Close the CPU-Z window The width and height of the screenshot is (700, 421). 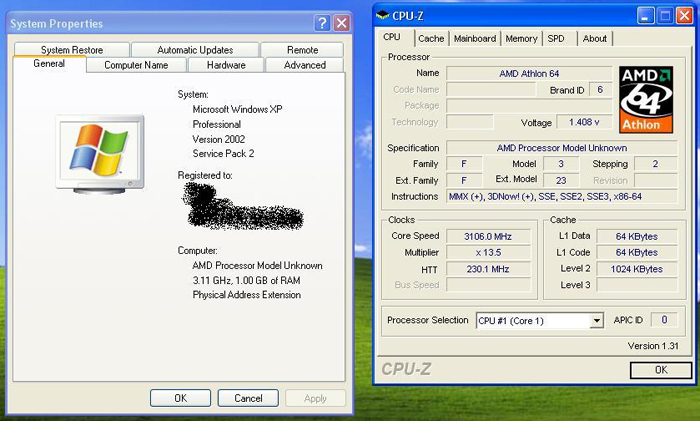tap(684, 16)
